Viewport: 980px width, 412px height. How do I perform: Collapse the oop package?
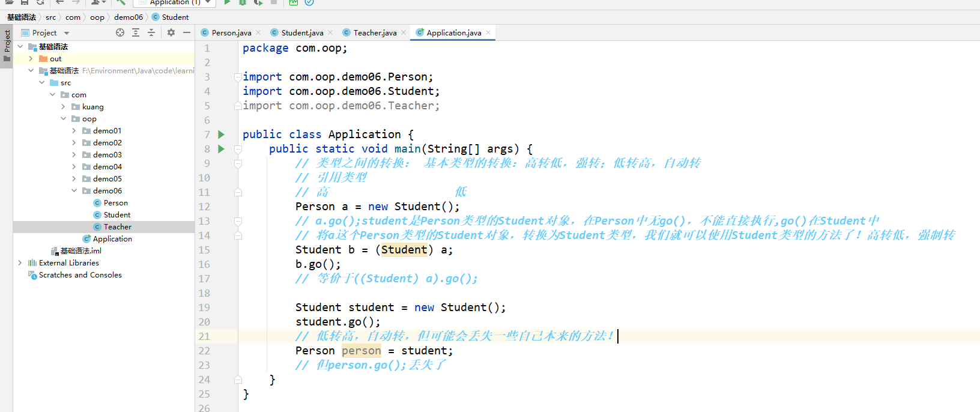[x=63, y=118]
